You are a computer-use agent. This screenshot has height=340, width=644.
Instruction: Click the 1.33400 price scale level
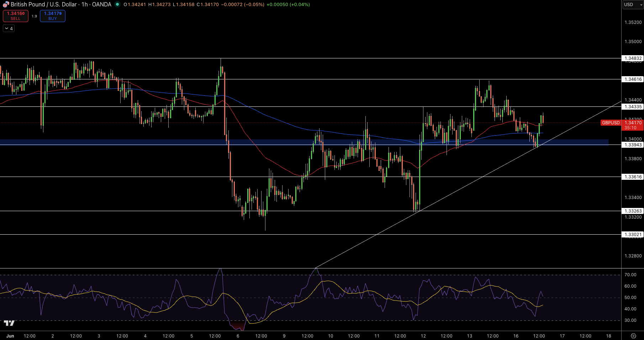pos(633,198)
